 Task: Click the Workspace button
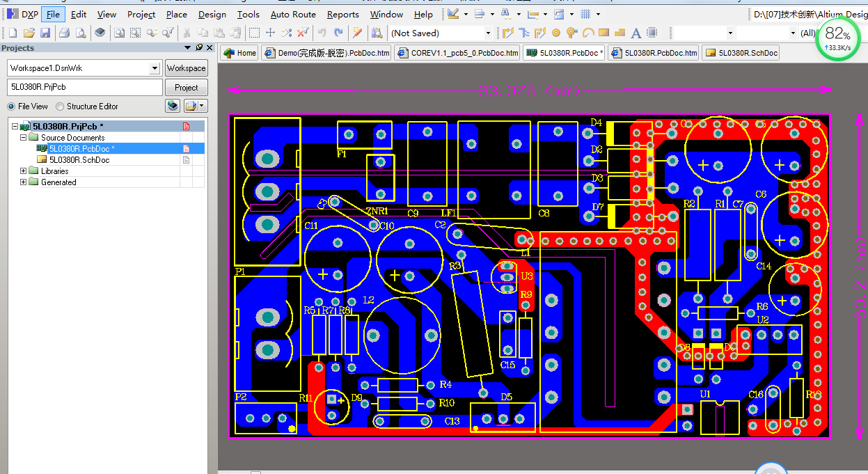[186, 68]
